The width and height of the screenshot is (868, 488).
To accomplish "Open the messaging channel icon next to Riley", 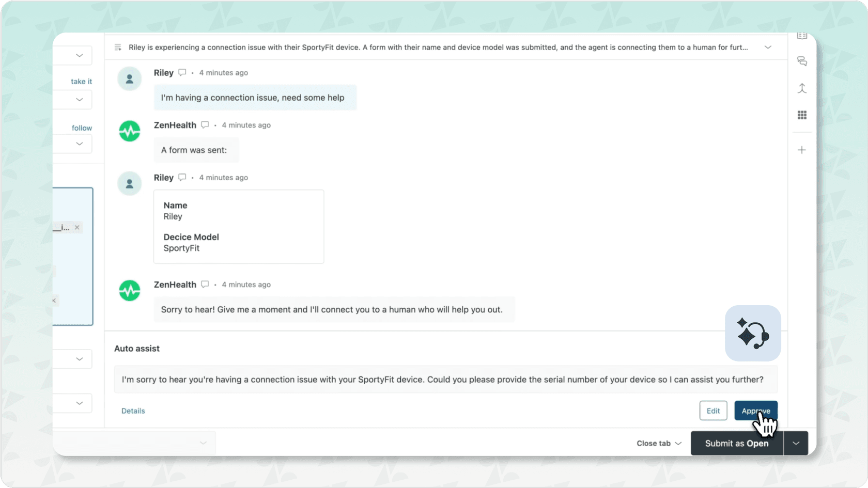I will point(182,73).
